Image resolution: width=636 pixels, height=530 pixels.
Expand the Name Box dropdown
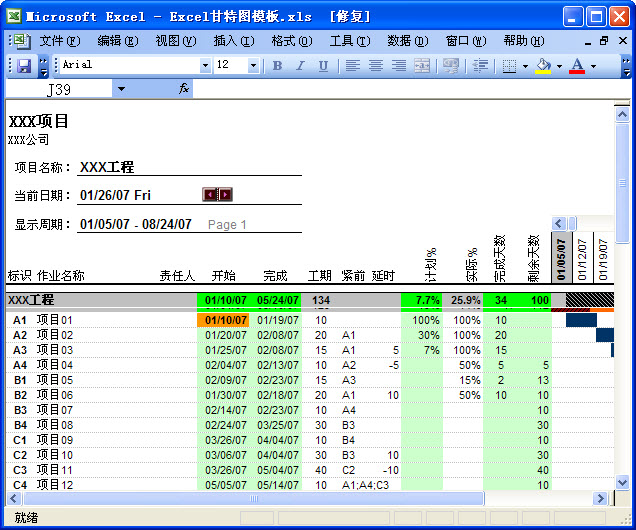[x=121, y=89]
